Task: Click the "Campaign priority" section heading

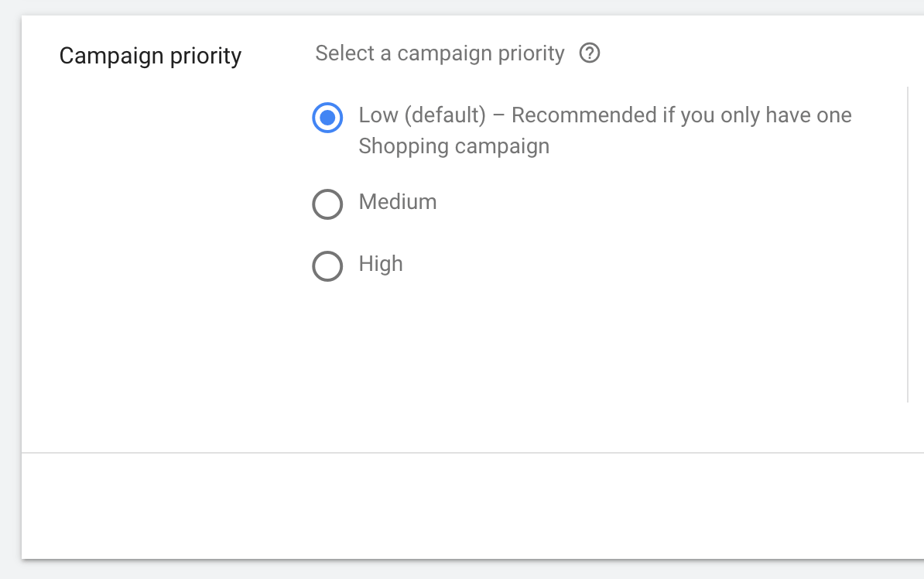Action: 150,56
